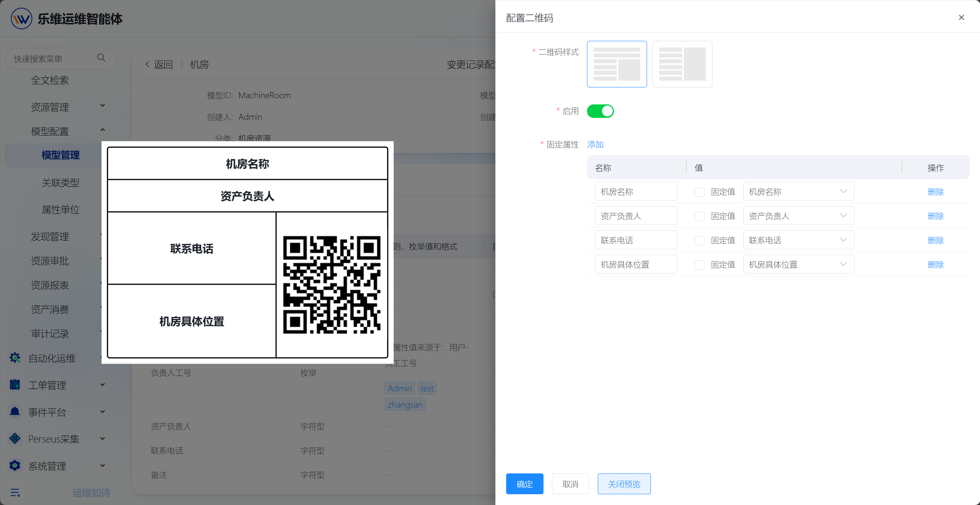Toggle the 启用 switch off
980x505 pixels.
(x=600, y=111)
